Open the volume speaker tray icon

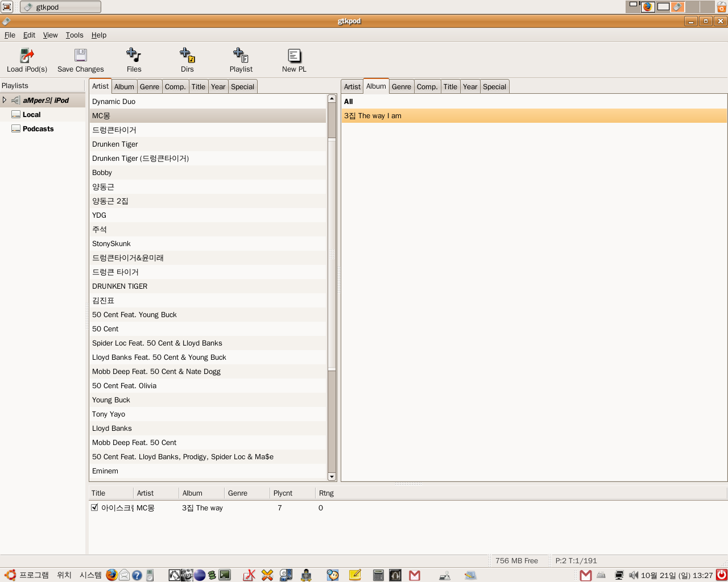pyautogui.click(x=634, y=575)
